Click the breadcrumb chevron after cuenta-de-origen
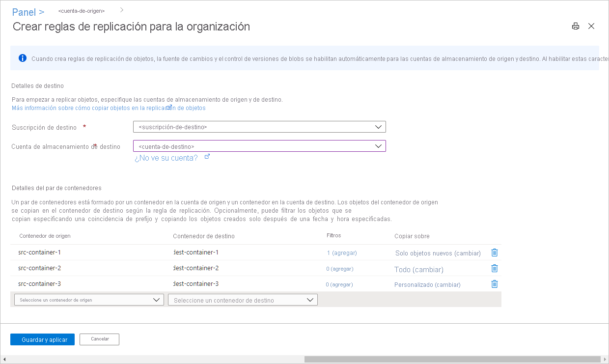609x364 pixels. click(120, 9)
